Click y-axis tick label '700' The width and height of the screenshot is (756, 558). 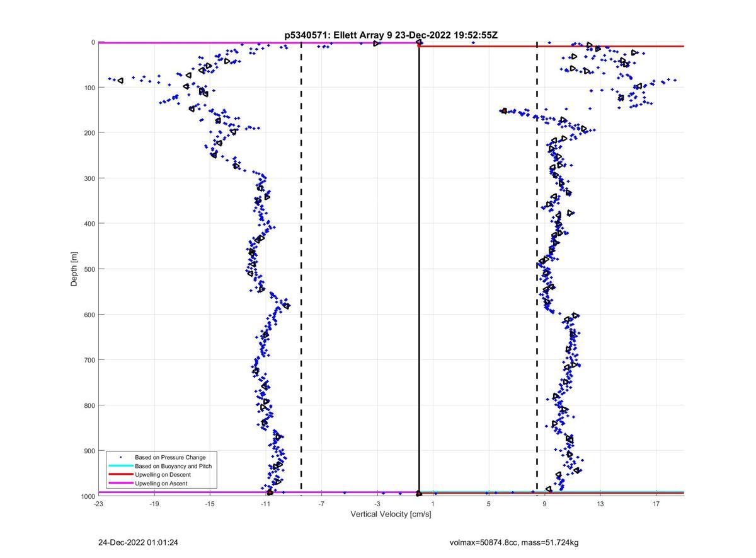[89, 360]
